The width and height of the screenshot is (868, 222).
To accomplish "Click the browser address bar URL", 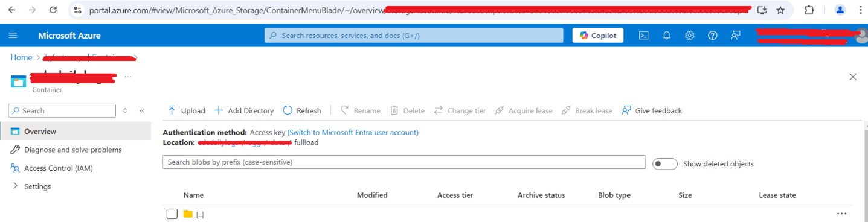I will pos(418,10).
